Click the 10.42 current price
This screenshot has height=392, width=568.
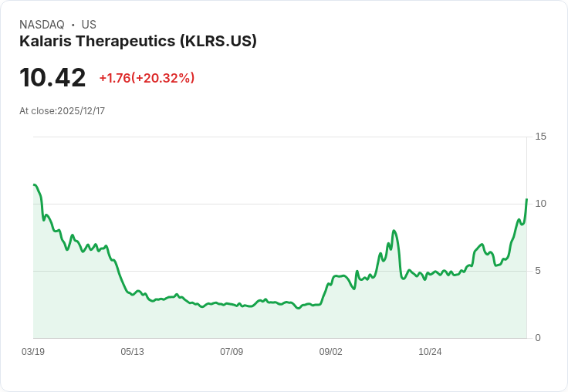52,78
